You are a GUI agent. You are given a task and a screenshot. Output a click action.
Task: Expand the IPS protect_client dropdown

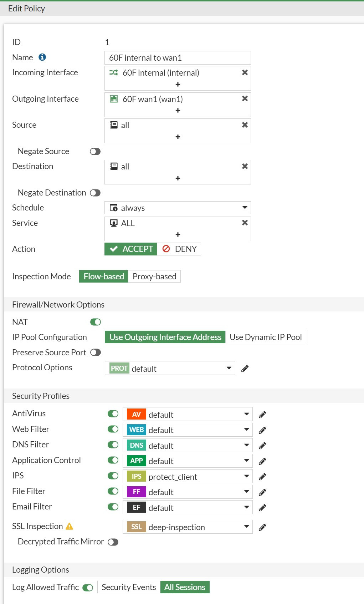point(246,476)
